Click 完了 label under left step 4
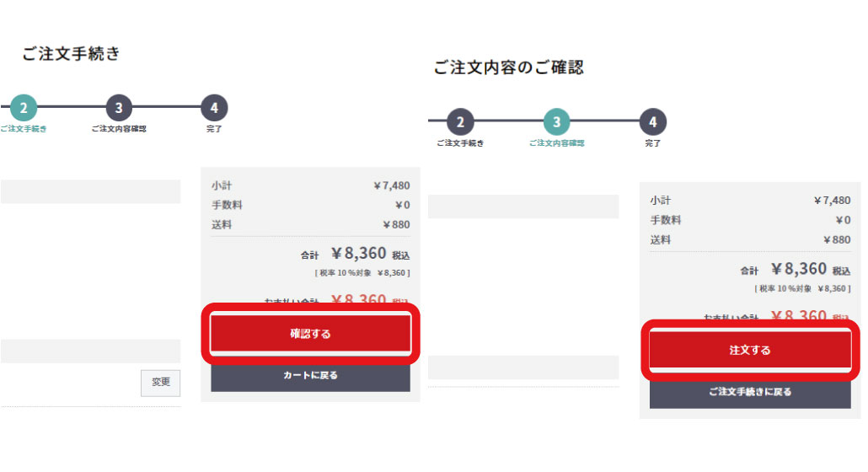The width and height of the screenshot is (868, 472). click(214, 129)
